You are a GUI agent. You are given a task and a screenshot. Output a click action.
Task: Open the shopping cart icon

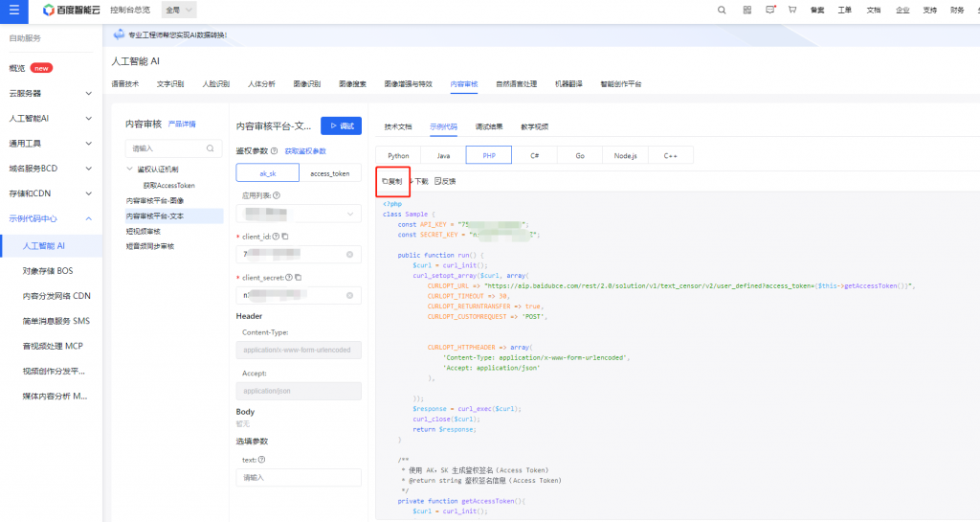point(793,10)
